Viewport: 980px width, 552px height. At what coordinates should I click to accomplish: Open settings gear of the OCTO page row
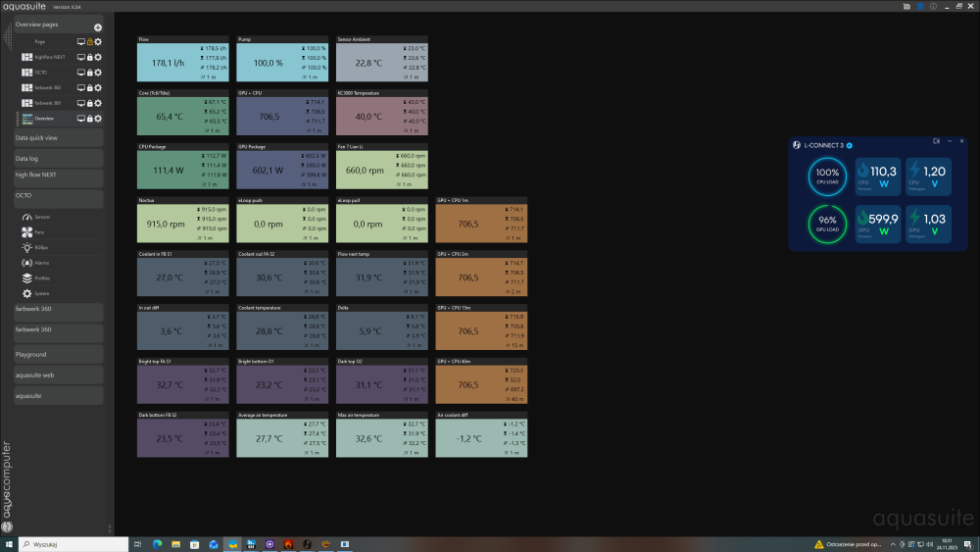98,73
